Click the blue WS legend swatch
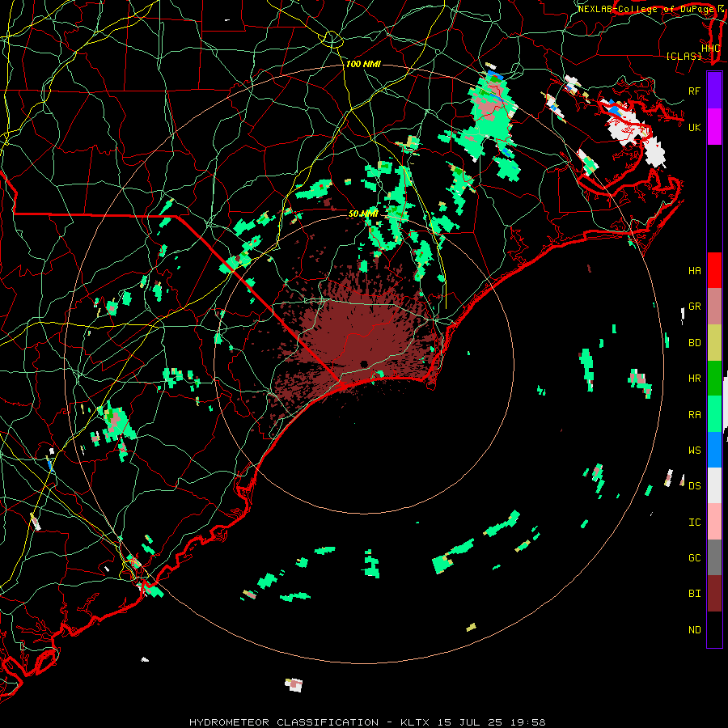This screenshot has width=728, height=728. coord(714,450)
